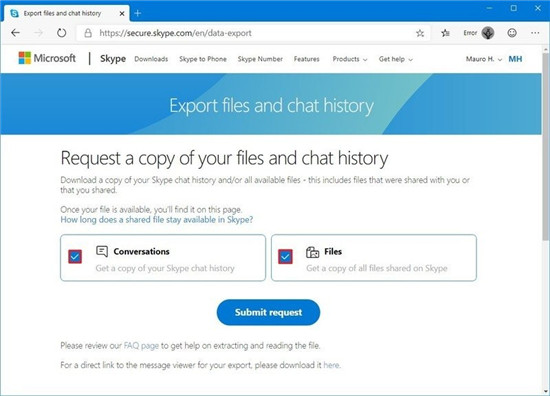Click the browser profile avatar

488,33
